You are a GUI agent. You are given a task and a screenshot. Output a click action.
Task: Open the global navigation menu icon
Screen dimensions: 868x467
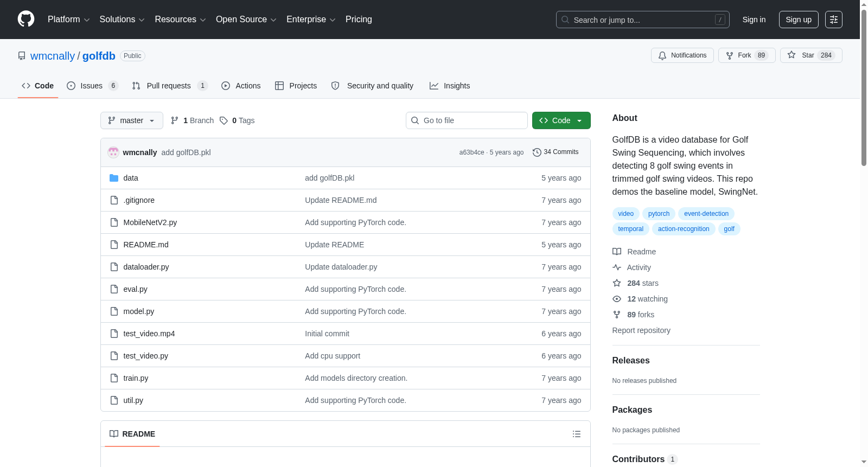[834, 20]
